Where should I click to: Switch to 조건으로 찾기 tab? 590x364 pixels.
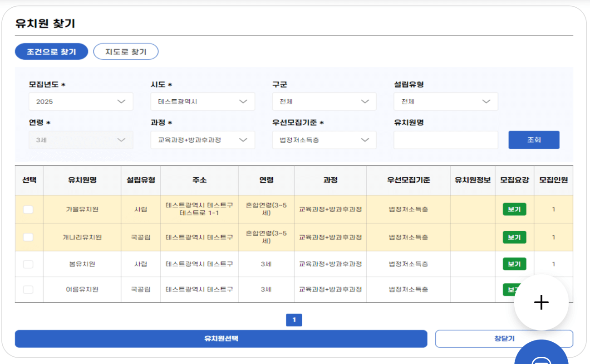[x=51, y=52]
